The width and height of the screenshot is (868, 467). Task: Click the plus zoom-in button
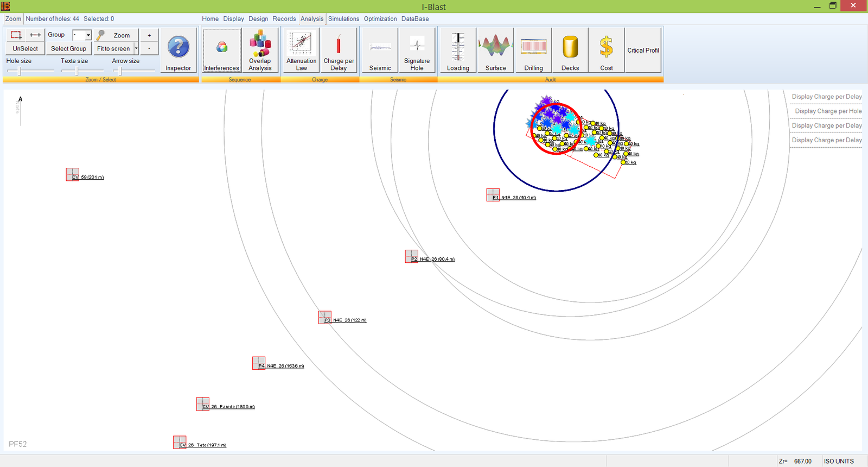tap(149, 35)
